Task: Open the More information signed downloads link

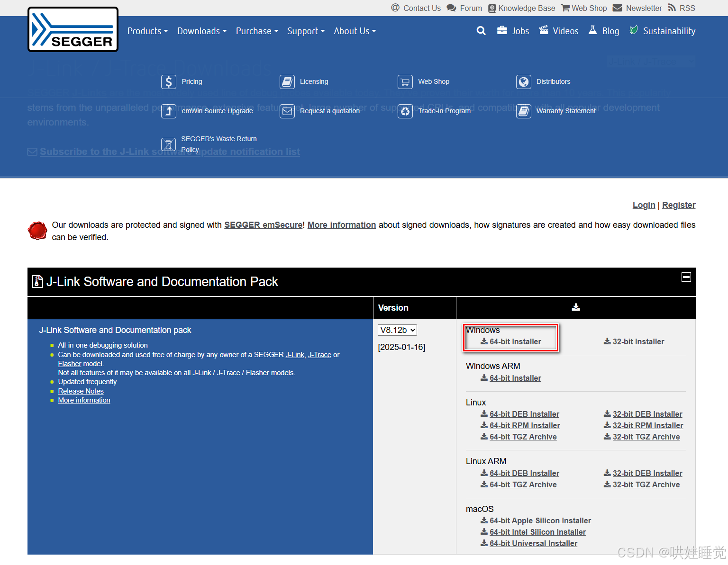Action: coord(342,225)
